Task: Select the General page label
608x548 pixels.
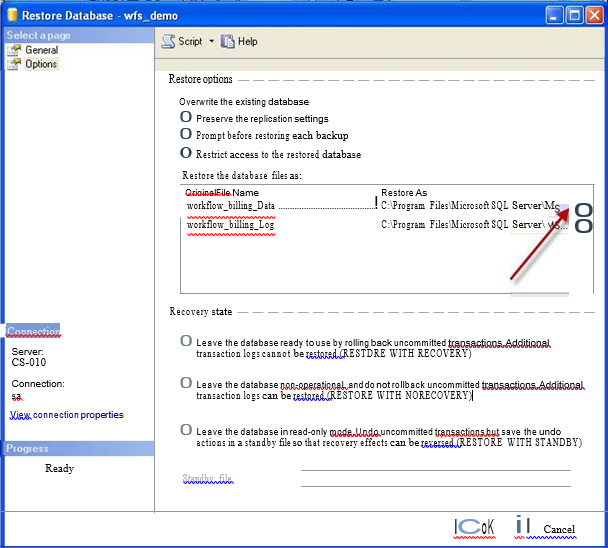Action: pos(41,50)
